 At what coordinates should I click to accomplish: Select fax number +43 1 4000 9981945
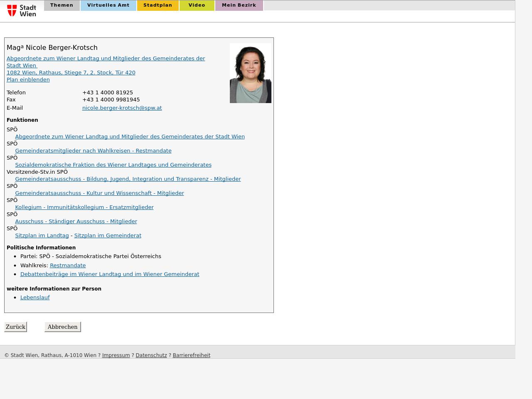[111, 99]
